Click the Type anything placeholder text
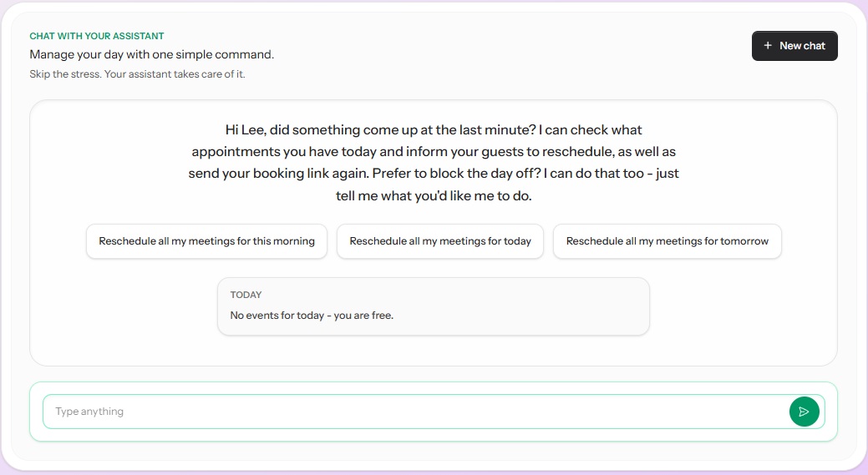Screen dimensions: 868x475 [89, 412]
